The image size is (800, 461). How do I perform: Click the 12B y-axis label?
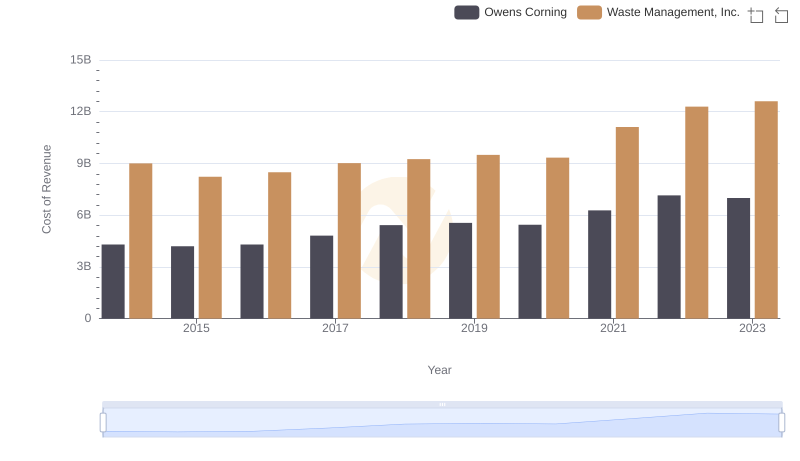click(x=81, y=111)
